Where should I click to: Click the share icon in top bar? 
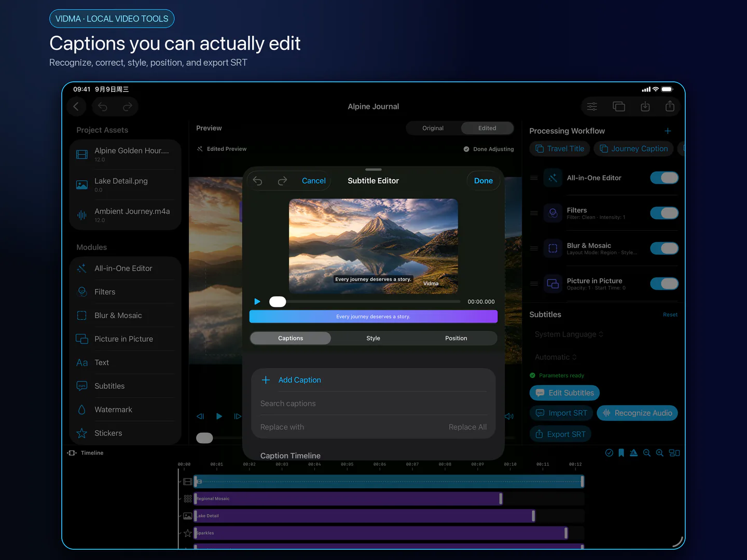[670, 107]
